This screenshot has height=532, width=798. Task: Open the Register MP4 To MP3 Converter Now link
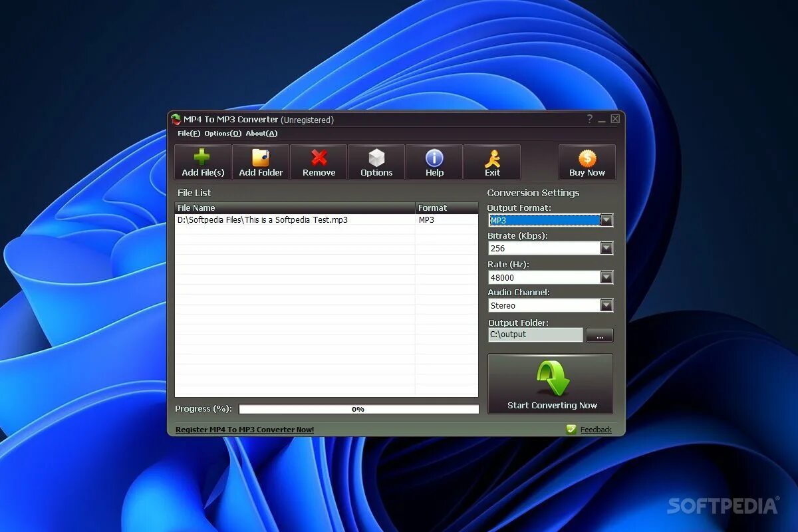[x=245, y=430]
